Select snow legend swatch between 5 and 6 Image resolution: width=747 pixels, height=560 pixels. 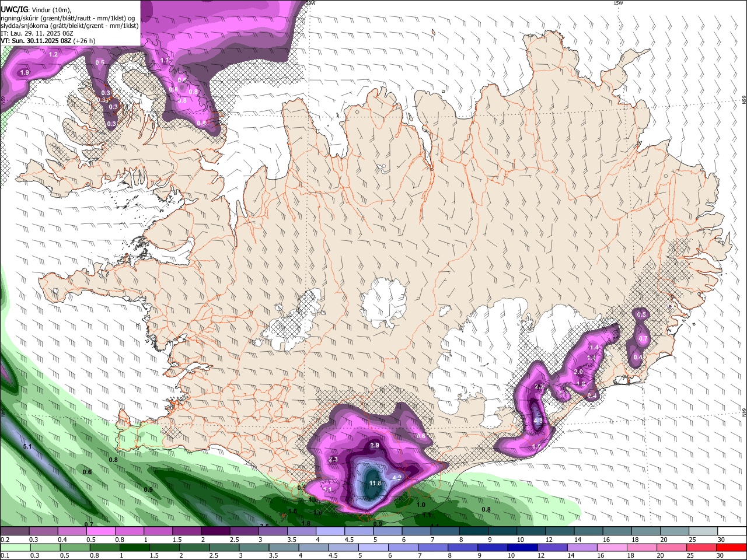click(x=388, y=531)
